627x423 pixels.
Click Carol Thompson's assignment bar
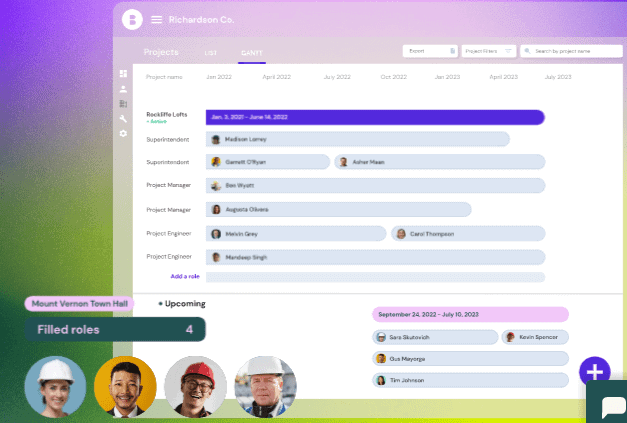[468, 234]
